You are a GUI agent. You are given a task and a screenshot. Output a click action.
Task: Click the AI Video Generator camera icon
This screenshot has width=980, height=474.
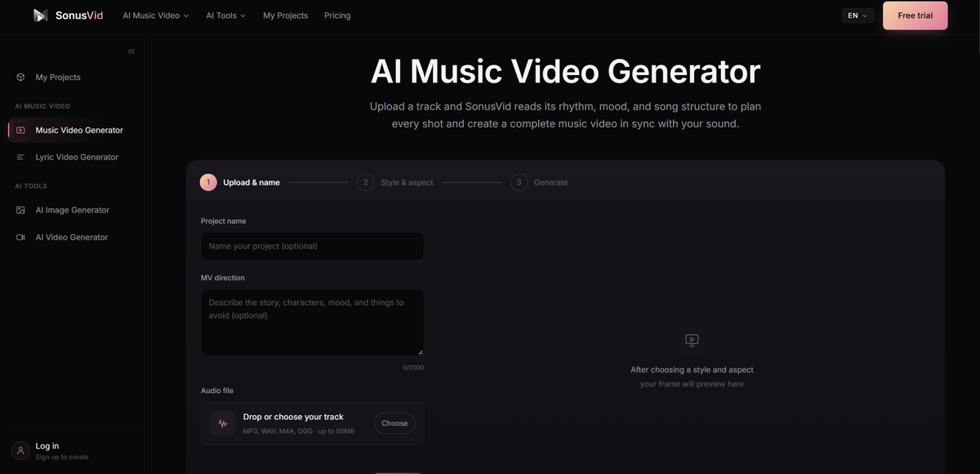point(20,237)
